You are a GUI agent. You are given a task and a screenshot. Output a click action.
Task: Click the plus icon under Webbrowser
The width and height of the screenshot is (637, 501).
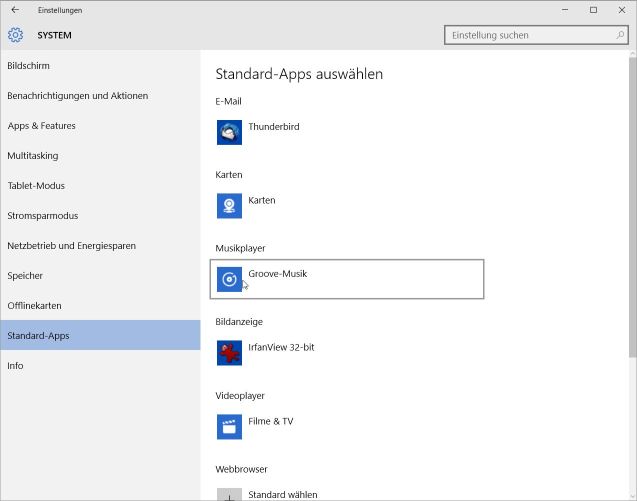point(229,494)
